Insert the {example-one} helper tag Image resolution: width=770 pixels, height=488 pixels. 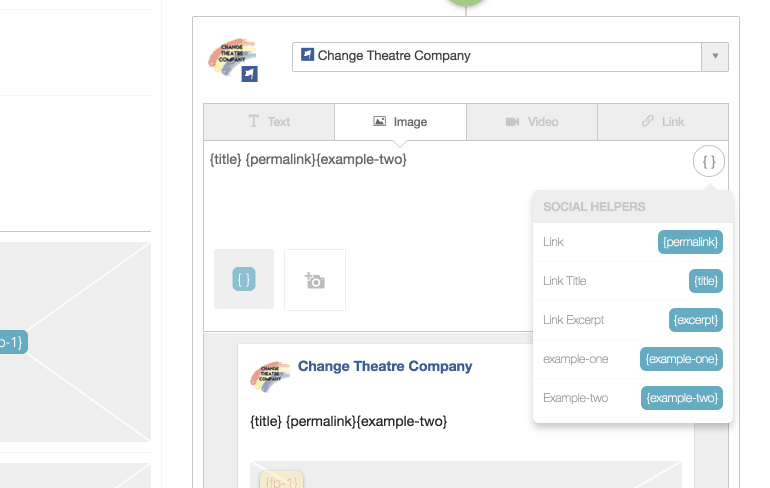click(x=682, y=359)
